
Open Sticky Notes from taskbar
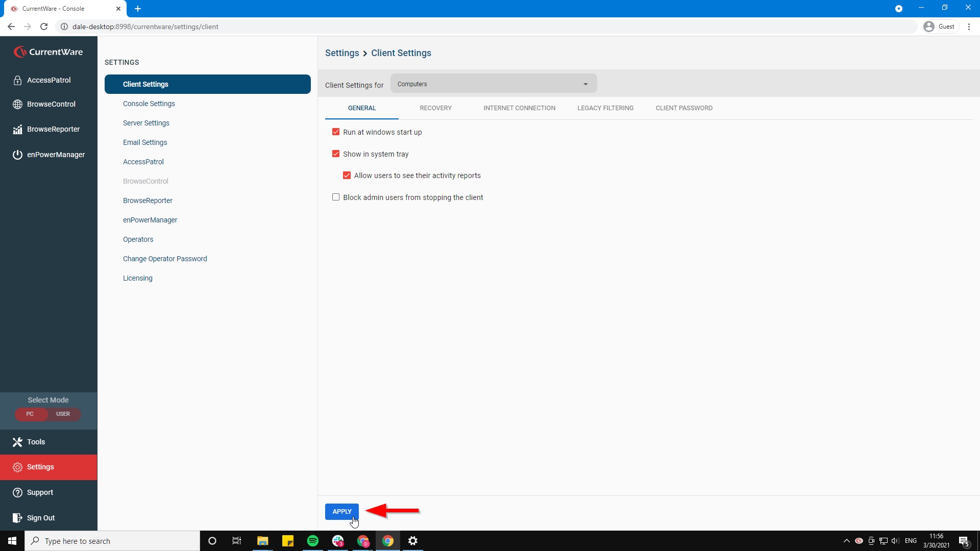[x=288, y=541]
